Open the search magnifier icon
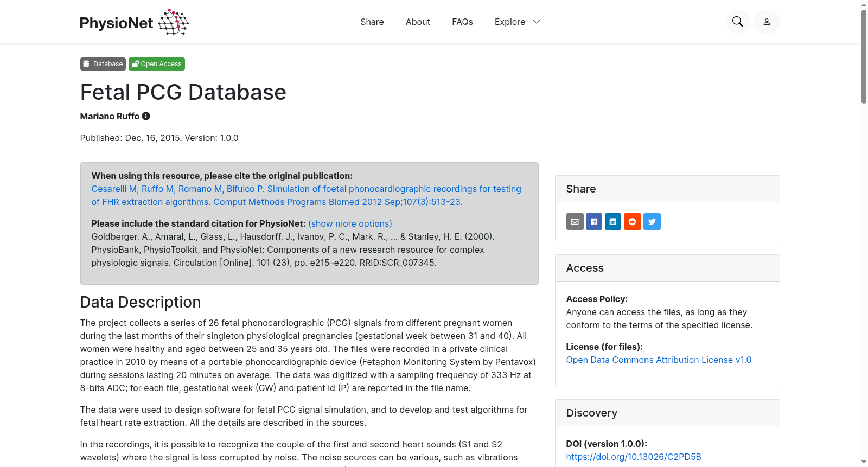This screenshot has width=868, height=467. (737, 22)
